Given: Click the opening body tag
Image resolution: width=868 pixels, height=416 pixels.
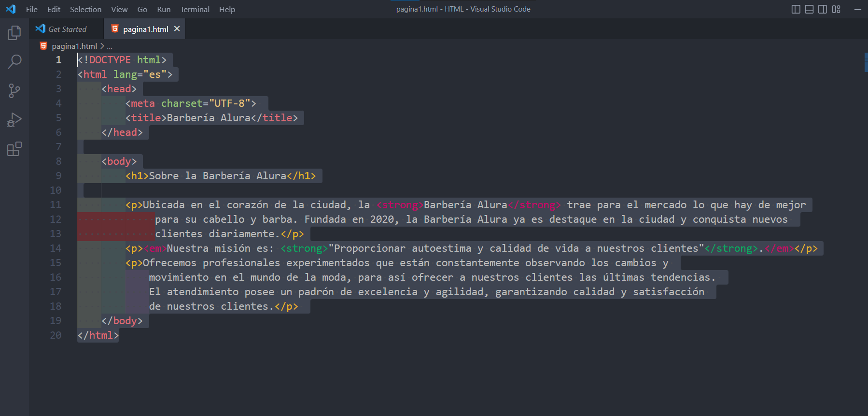Looking at the screenshot, I should (x=119, y=161).
